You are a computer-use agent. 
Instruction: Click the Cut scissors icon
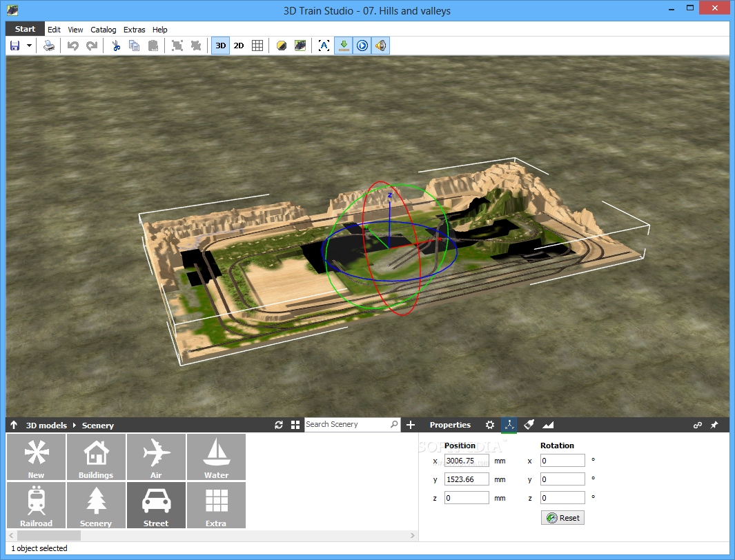click(x=116, y=46)
